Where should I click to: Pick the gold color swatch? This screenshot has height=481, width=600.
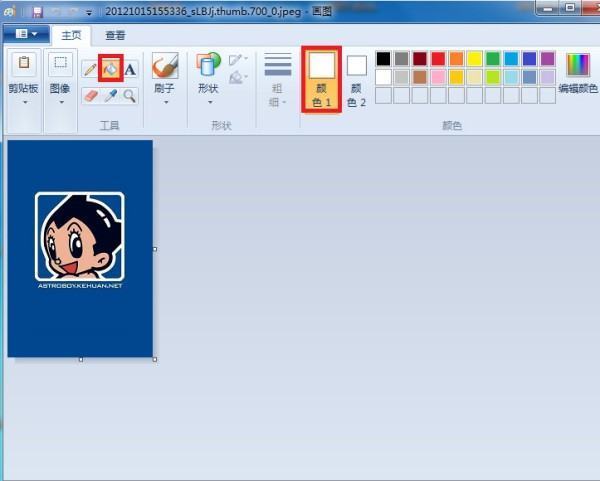(457, 77)
